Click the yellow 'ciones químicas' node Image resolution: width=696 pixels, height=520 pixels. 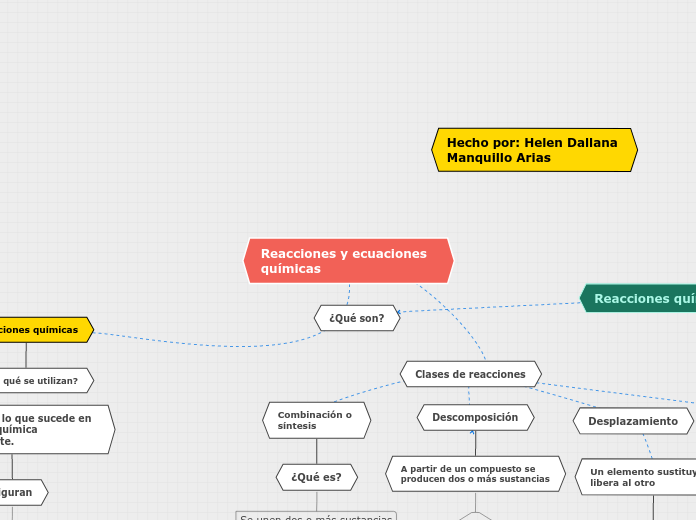[46, 329]
